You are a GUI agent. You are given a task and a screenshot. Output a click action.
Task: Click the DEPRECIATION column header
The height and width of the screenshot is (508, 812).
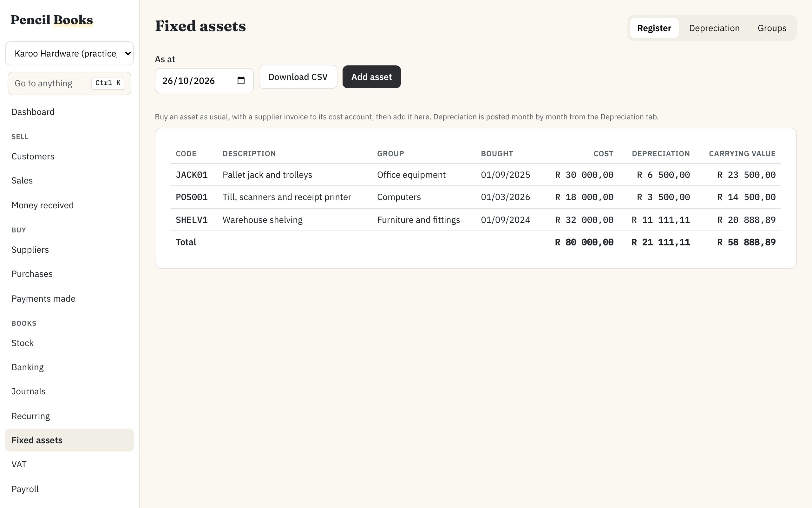pyautogui.click(x=661, y=154)
